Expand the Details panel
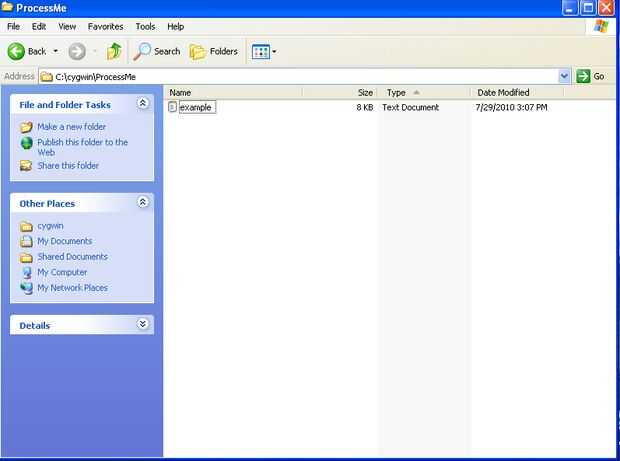620x461 pixels. pyautogui.click(x=143, y=324)
